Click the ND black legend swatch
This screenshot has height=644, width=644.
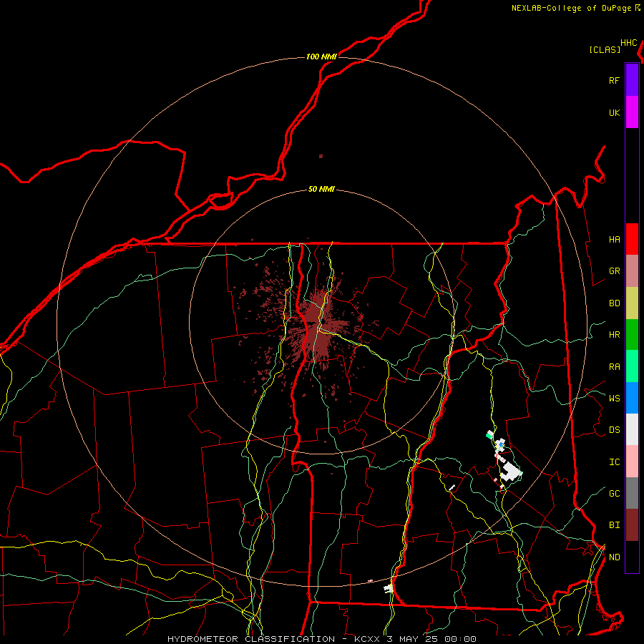632,557
